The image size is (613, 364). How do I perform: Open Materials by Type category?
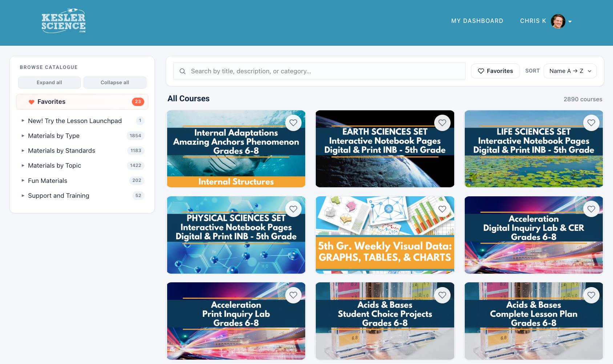pos(54,136)
